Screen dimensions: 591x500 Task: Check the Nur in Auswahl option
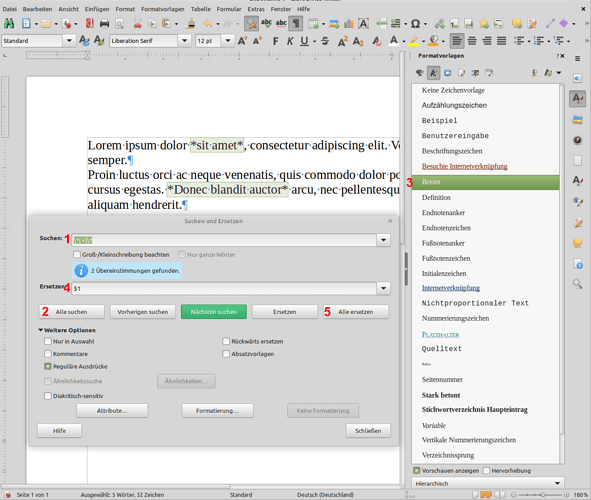click(47, 341)
